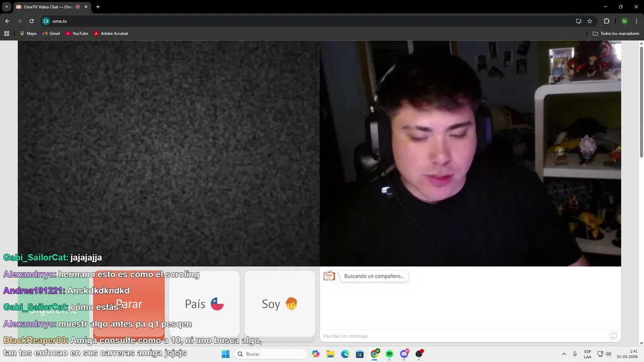This screenshot has height=362, width=644.
Task: Go back to previous page
Action: pos(7,21)
